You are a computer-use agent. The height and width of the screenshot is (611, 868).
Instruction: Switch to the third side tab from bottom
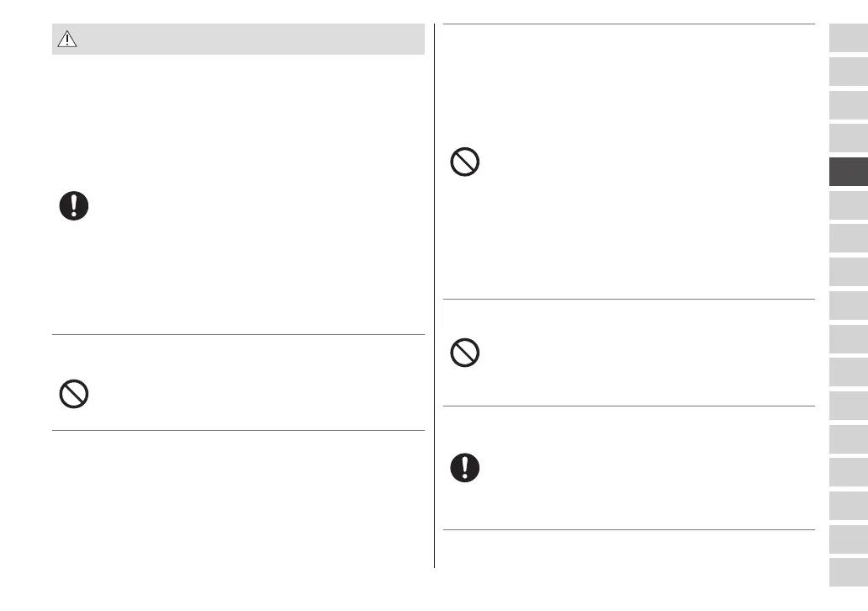click(848, 505)
